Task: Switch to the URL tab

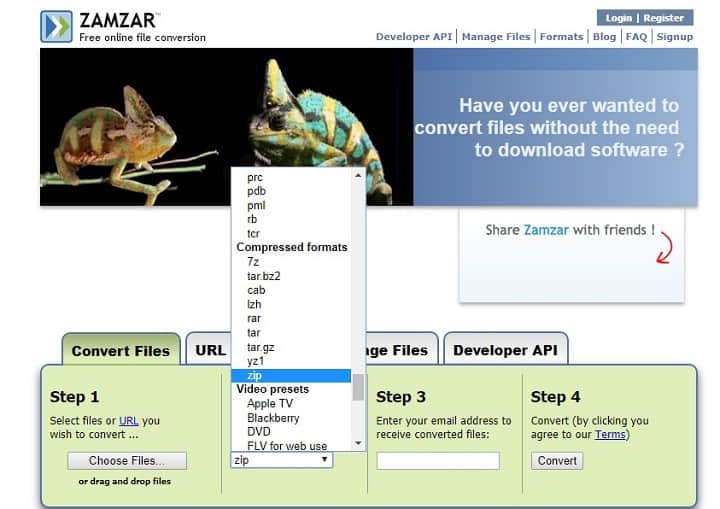Action: pyautogui.click(x=209, y=350)
